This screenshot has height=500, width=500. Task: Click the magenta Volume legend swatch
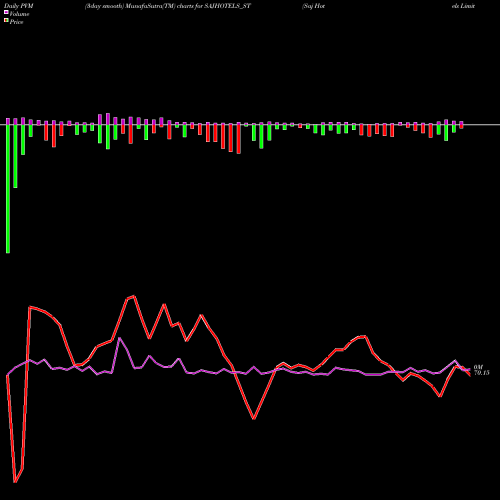6,13
